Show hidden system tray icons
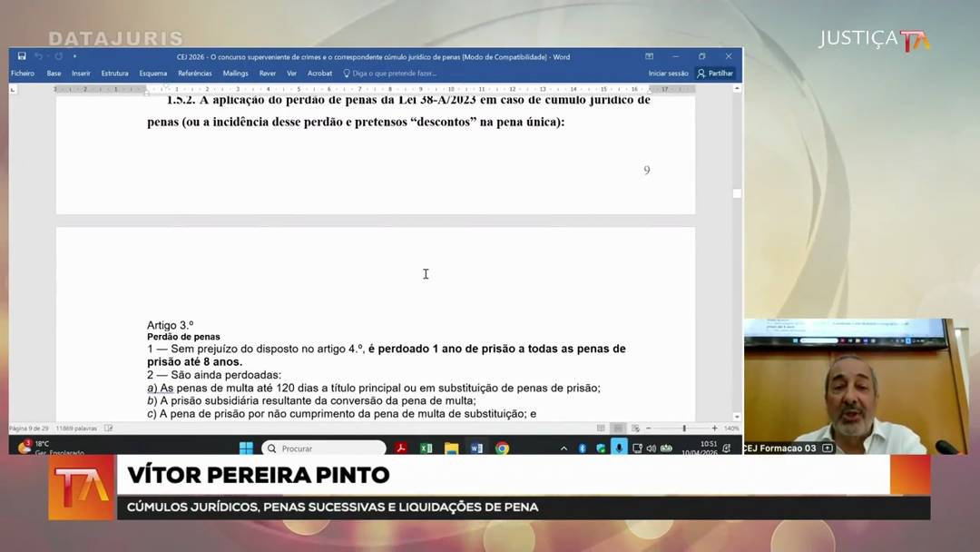Image resolution: width=980 pixels, height=552 pixels. [x=563, y=448]
